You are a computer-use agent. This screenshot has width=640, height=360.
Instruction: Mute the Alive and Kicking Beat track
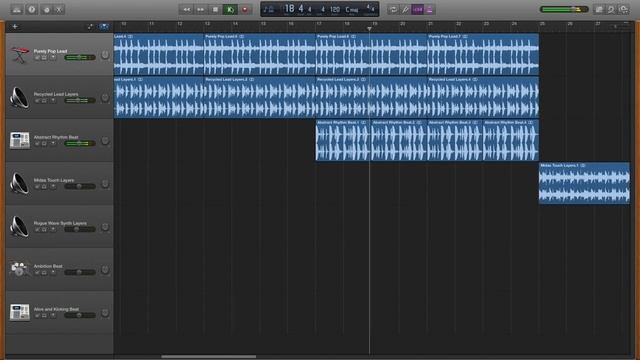tap(37, 316)
